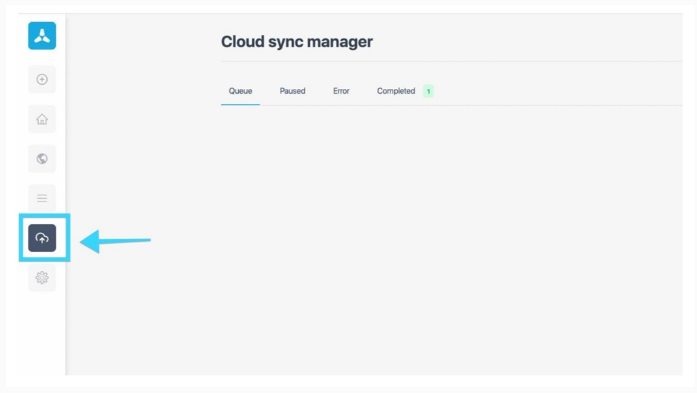This screenshot has height=393, width=697.
Task: Click the Cloud sync manager heading
Action: pyautogui.click(x=297, y=42)
